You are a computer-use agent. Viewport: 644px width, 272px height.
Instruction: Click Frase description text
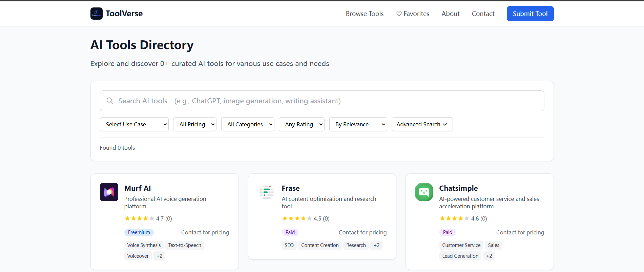point(329,203)
